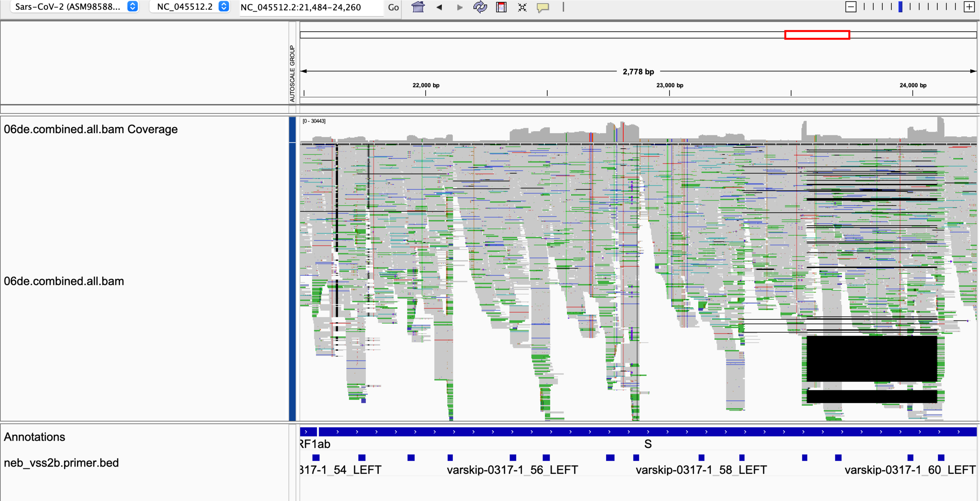Toggle the yellow popup behavior icon
The width and height of the screenshot is (980, 501).
coord(543,7)
